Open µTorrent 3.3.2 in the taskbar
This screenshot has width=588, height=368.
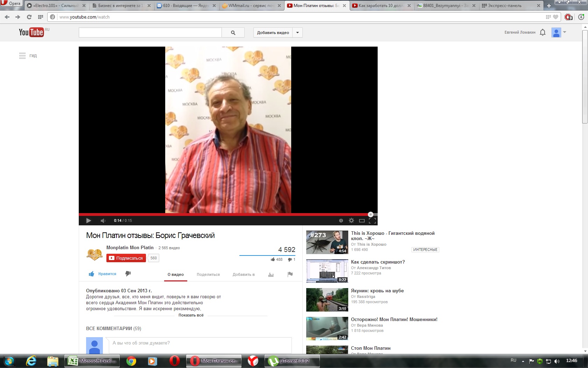click(293, 361)
